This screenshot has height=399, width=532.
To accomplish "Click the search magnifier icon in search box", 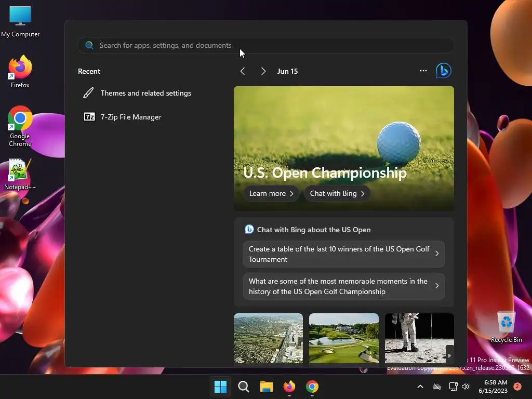I will 89,45.
